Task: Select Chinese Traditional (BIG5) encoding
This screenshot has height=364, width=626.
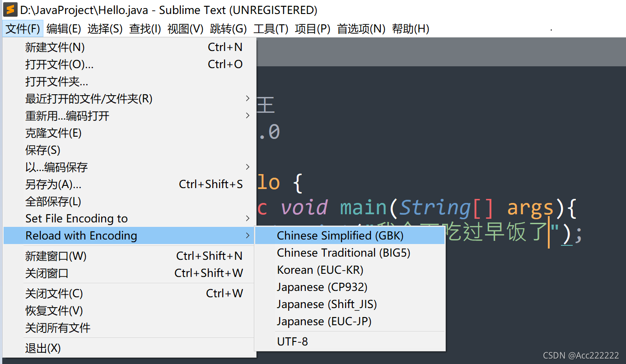Action: [350, 253]
